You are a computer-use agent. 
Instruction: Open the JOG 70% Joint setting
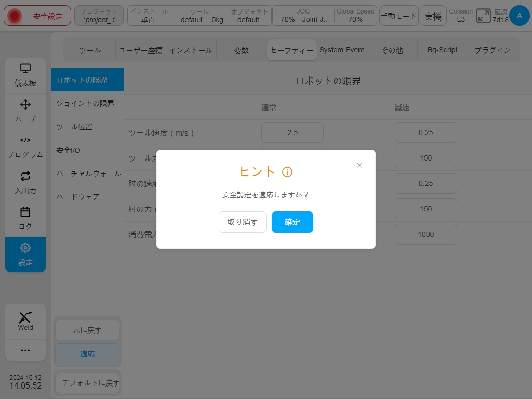tap(304, 16)
